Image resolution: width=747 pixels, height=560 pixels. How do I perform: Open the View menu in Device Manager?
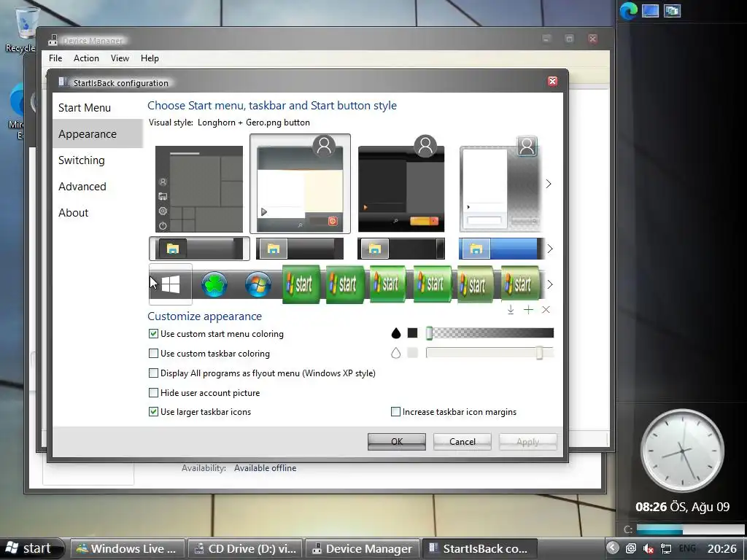pyautogui.click(x=120, y=58)
